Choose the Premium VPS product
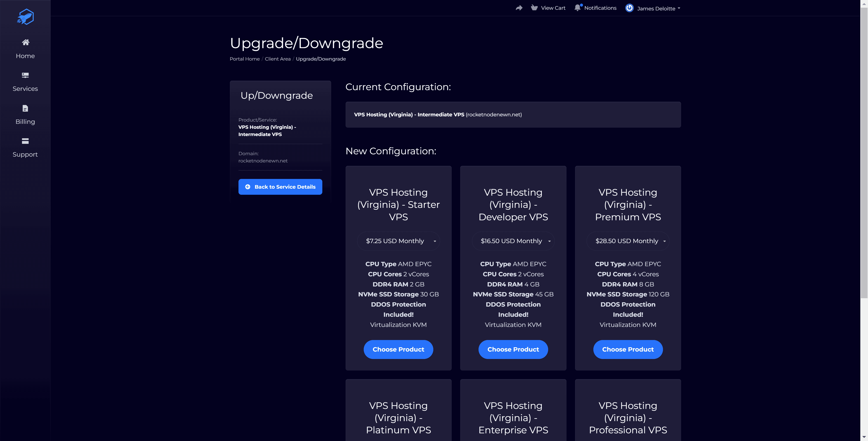 [628, 349]
